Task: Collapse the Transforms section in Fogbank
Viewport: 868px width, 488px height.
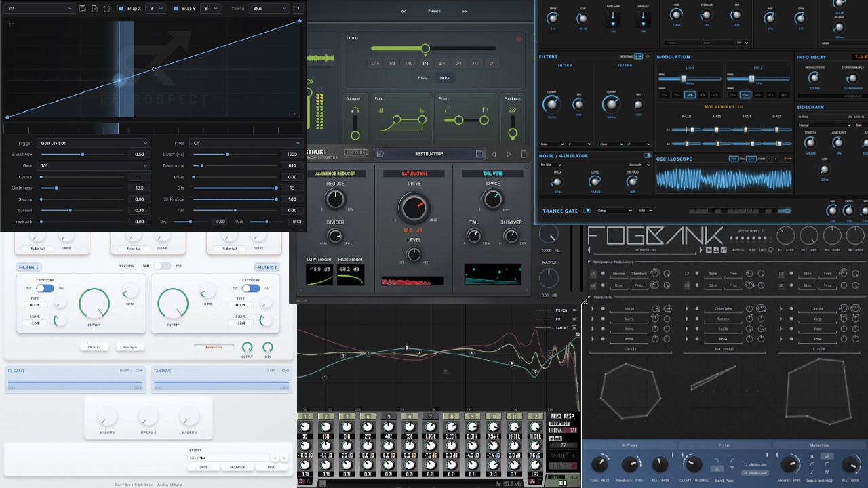Action: [589, 297]
